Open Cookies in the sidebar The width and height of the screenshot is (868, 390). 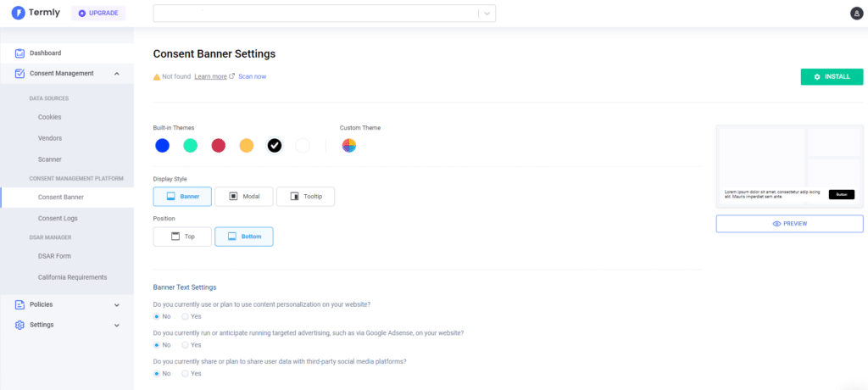point(49,117)
